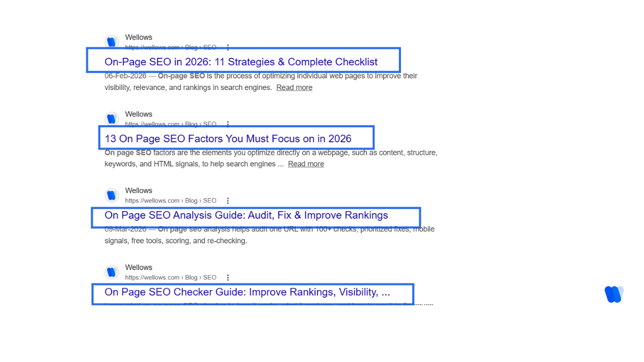Open the On Page SEO Analysis Guide link
The height and width of the screenshot is (362, 644).
pyautogui.click(x=246, y=215)
